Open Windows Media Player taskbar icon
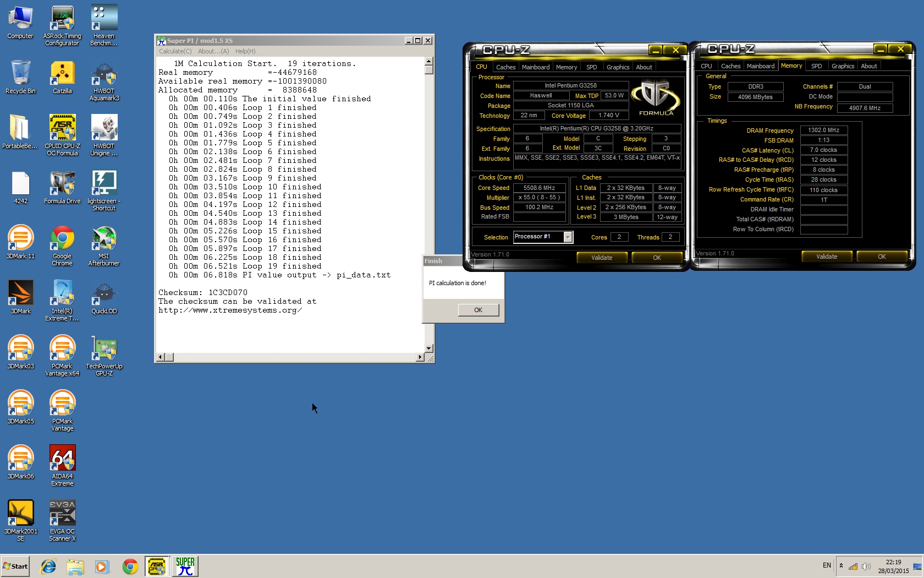This screenshot has width=924, height=578. tap(102, 566)
